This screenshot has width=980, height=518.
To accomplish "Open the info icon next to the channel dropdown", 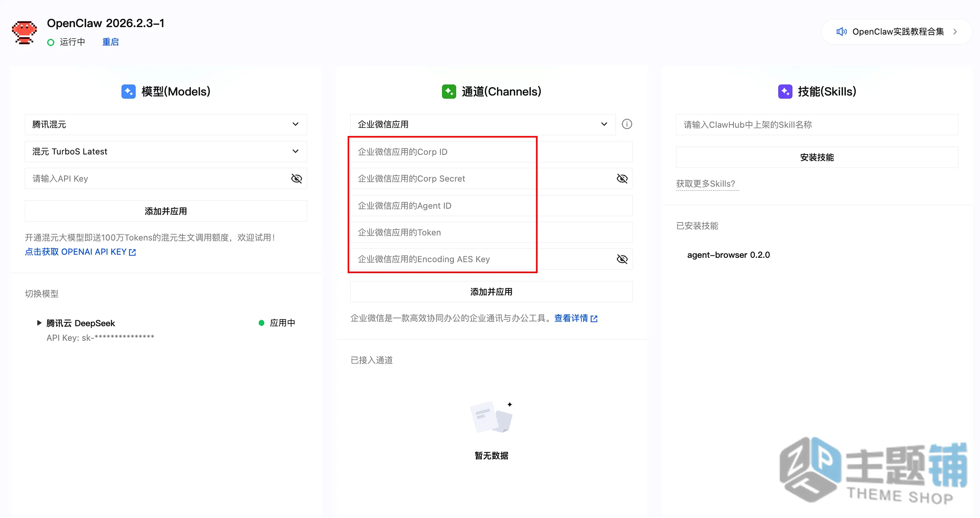I will (627, 124).
